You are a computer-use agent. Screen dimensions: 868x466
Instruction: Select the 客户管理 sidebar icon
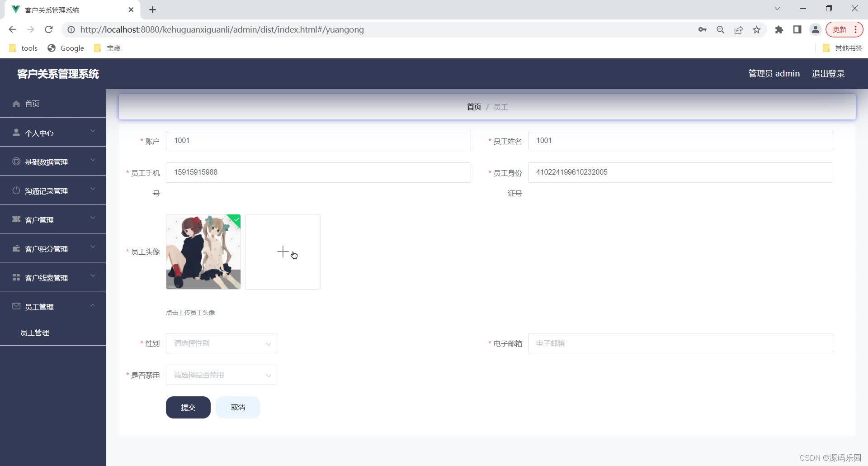click(x=16, y=219)
